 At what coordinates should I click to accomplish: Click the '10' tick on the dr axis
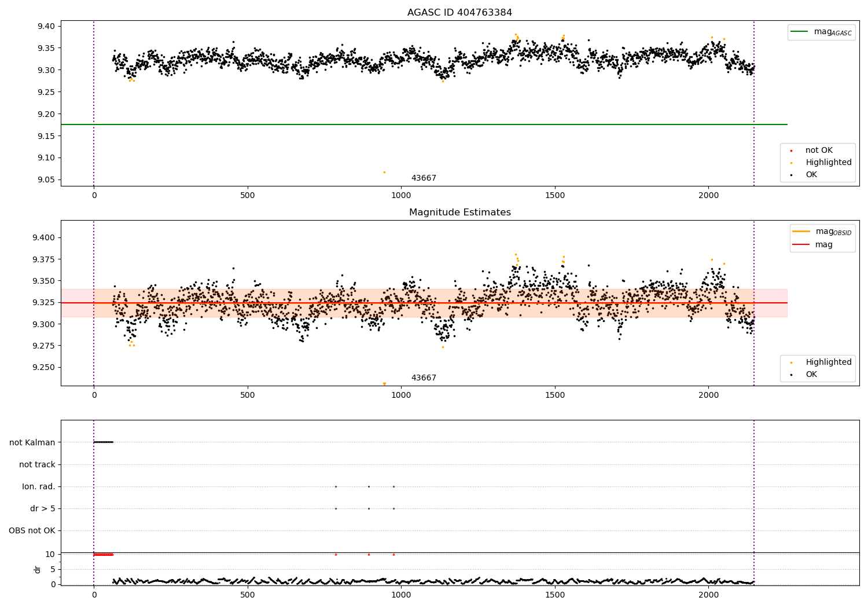click(50, 554)
